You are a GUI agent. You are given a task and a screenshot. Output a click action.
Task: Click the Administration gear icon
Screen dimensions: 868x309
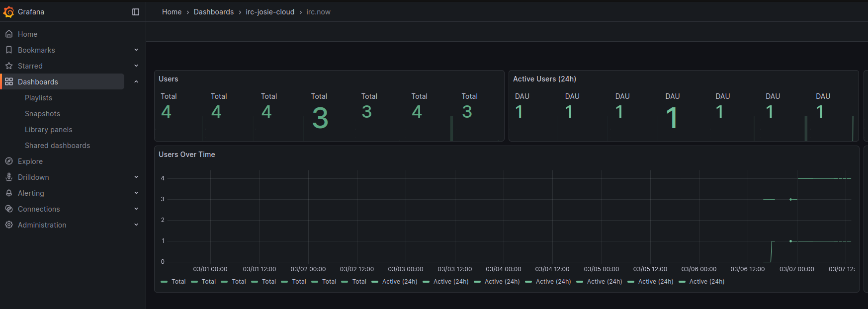click(9, 225)
